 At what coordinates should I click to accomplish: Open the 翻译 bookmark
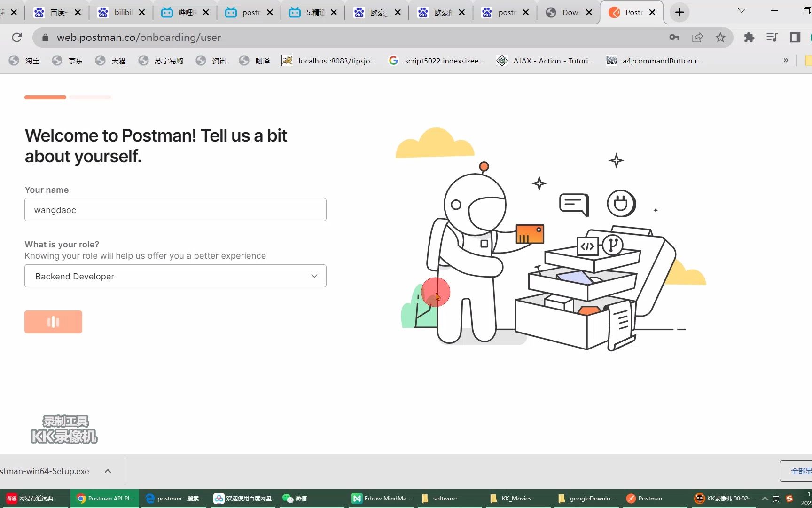[x=255, y=61]
